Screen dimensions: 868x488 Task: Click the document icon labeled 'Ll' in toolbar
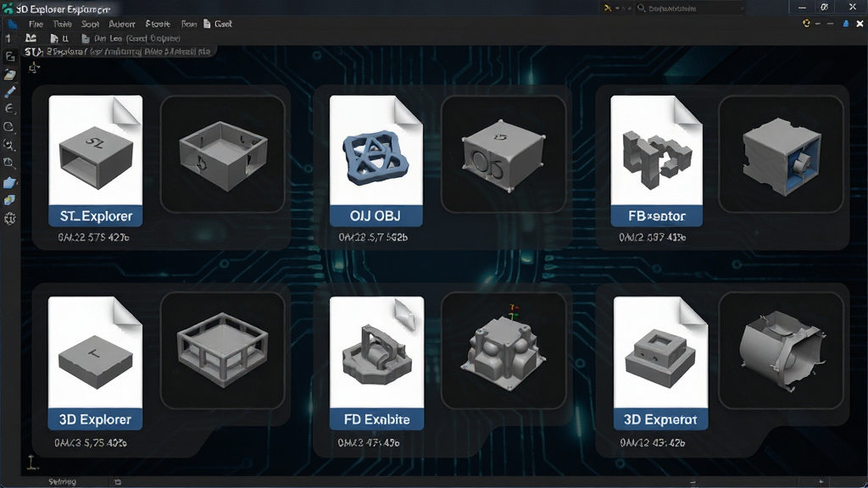tap(58, 38)
